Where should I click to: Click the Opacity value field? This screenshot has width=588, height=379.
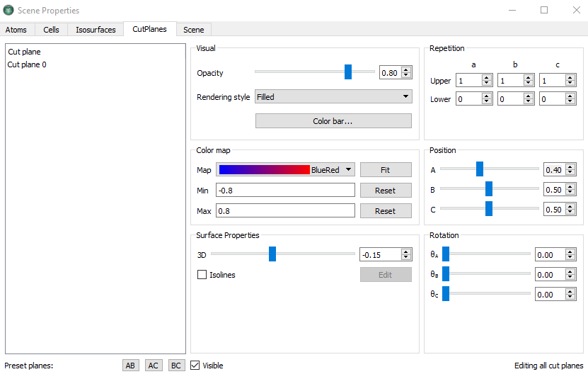[391, 72]
